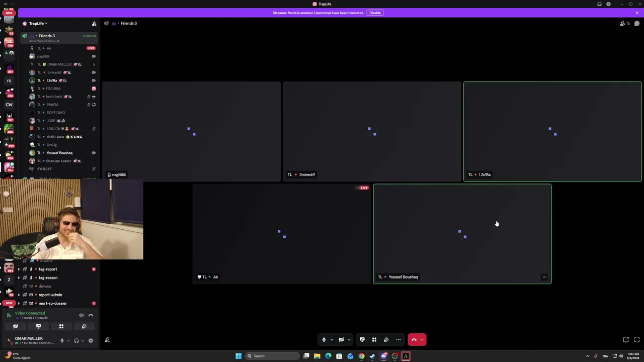Toggle the camera in the call control bar
This screenshot has width=644, height=362.
coord(341,340)
